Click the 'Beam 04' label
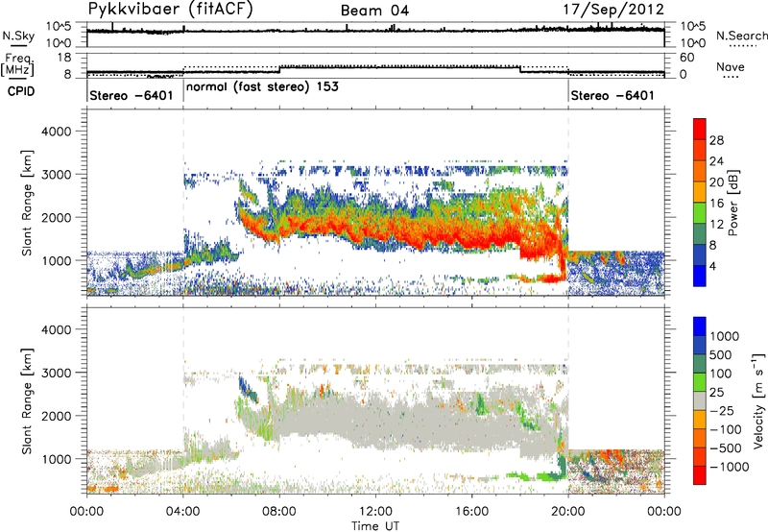The width and height of the screenshot is (768, 532). (374, 11)
